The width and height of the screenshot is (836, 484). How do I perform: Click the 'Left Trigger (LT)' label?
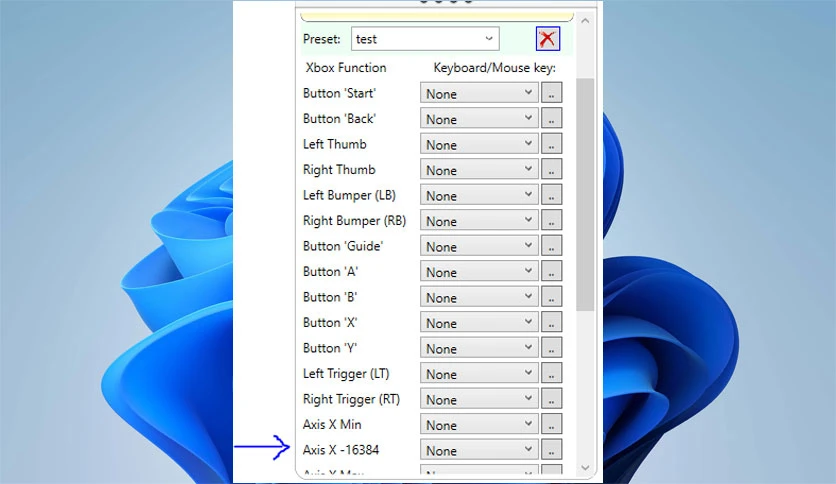coord(346,374)
